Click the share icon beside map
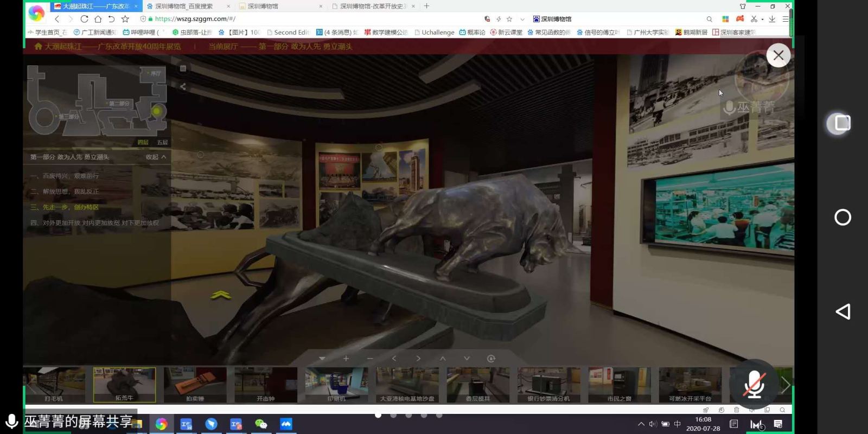Image resolution: width=868 pixels, height=434 pixels. 183,86
